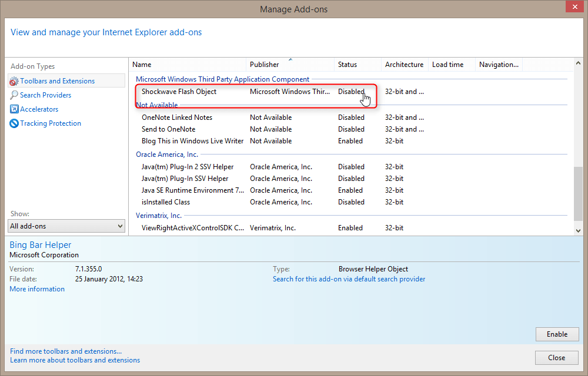
Task: Select the Java(tm) Plug-In 2 SSV Helper
Action: [188, 167]
